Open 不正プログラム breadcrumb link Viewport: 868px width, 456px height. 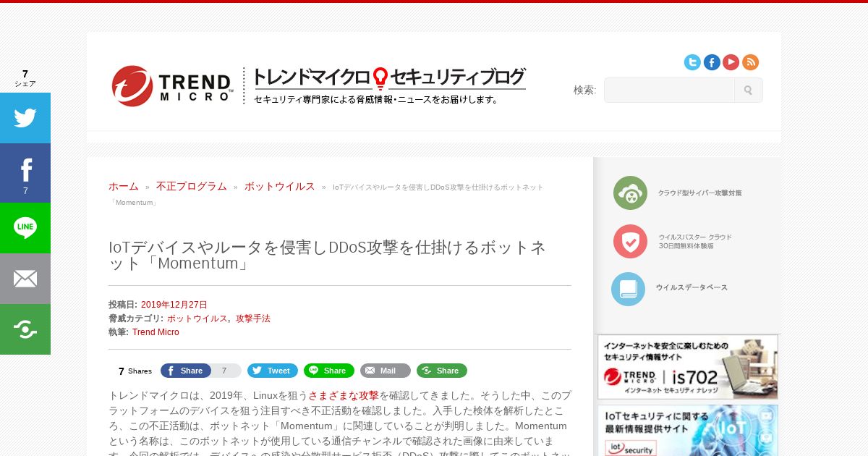click(192, 187)
